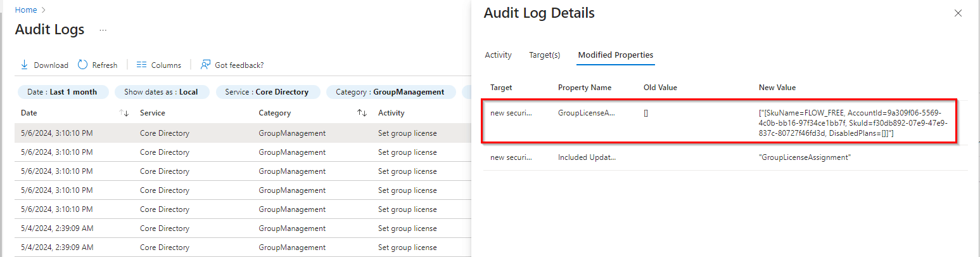This screenshot has width=980, height=257.
Task: Click the GroupLicenseAssignment new value row
Action: 805,157
